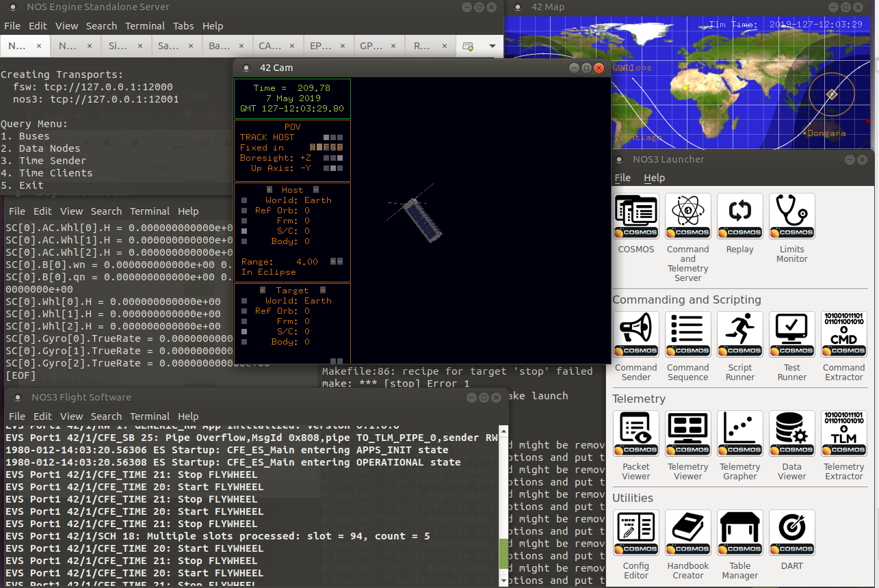Set Fixed in frame to B
Screen dimensions: 879x588
pos(340,147)
